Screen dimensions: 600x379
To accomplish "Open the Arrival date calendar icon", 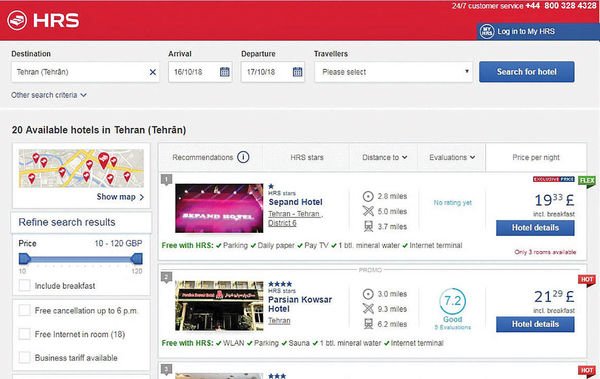I will pos(225,72).
